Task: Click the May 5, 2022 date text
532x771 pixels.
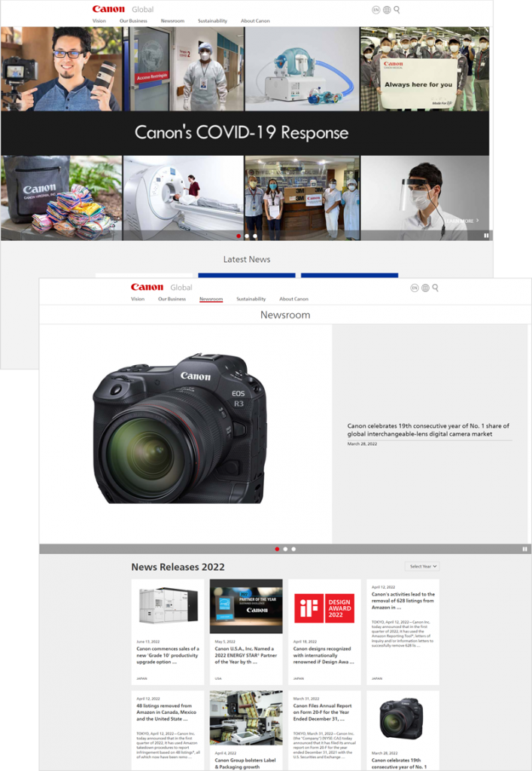Action: coord(225,641)
